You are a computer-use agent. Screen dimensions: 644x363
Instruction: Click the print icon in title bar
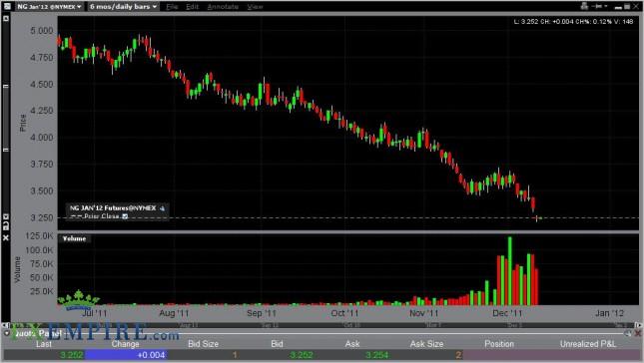(584, 6)
